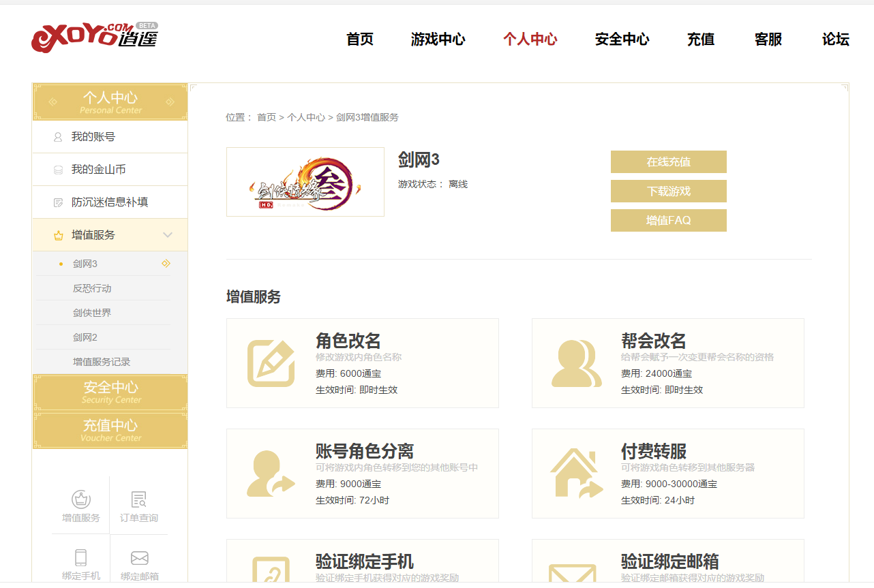Open the 首页 navigation item
Image resolution: width=874 pixels, height=588 pixels.
tap(360, 40)
